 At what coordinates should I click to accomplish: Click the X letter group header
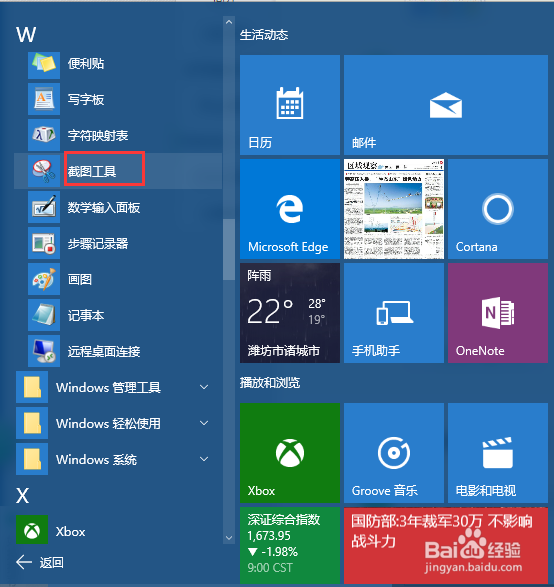[x=22, y=496]
